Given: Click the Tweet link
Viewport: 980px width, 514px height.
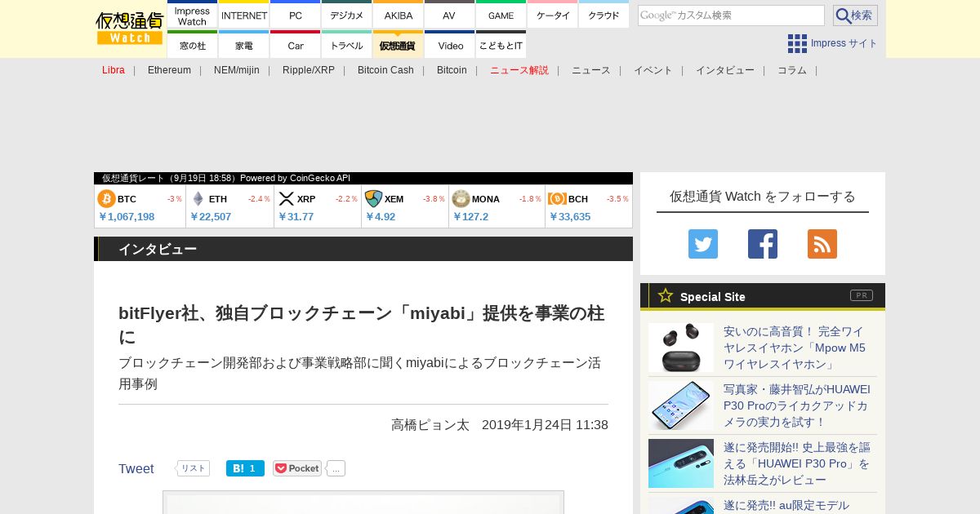Looking at the screenshot, I should tap(136, 469).
